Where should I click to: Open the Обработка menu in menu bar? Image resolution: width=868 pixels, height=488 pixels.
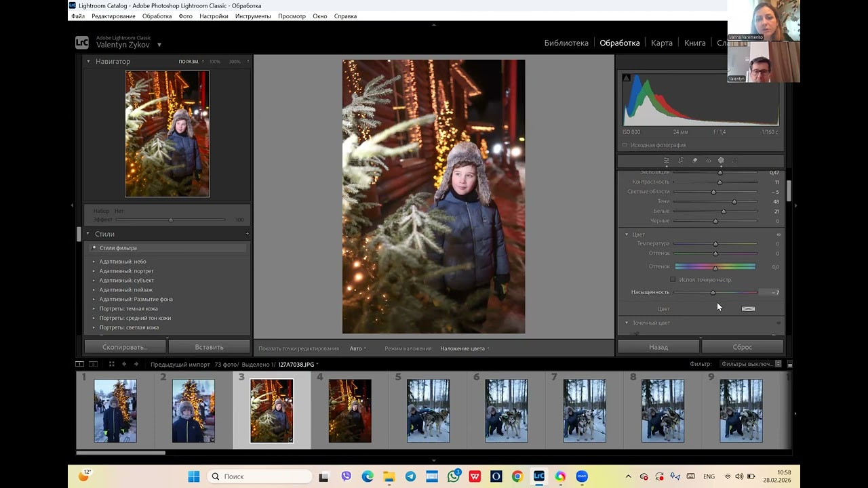tap(157, 16)
